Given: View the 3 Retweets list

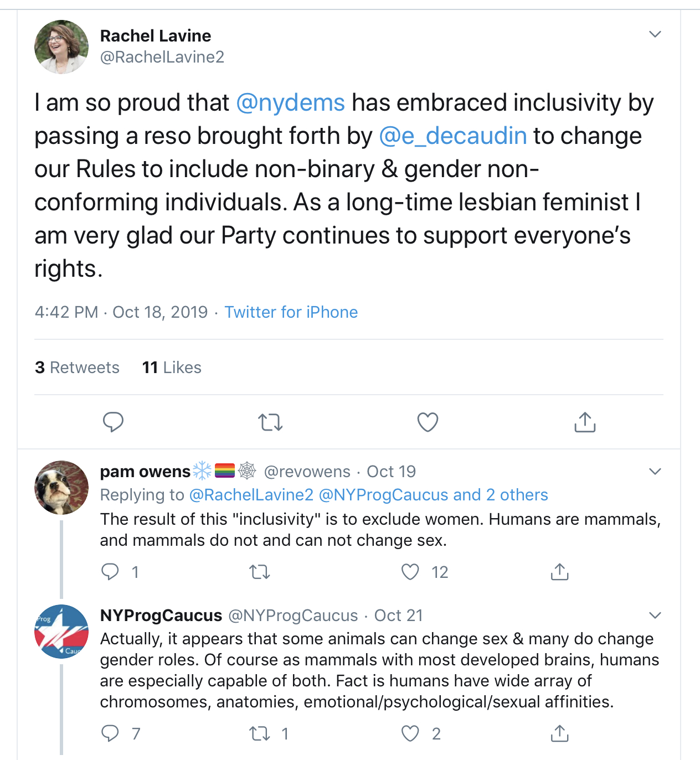Looking at the screenshot, I should 77,368.
